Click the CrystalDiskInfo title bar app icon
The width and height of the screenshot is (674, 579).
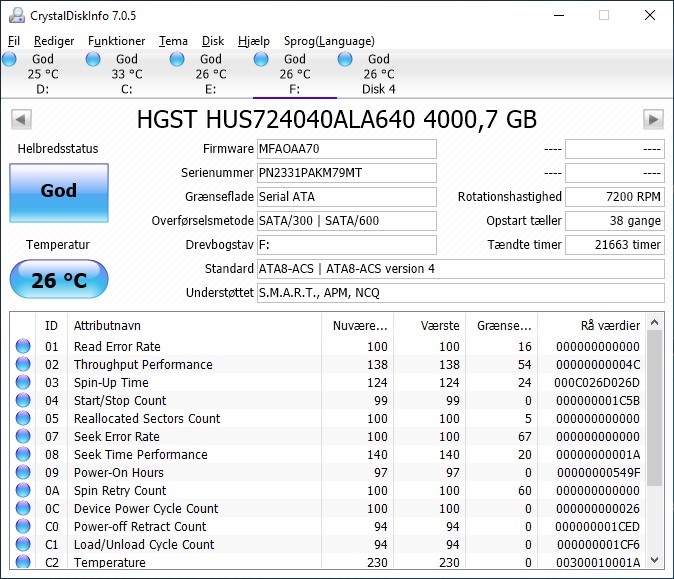[17, 15]
